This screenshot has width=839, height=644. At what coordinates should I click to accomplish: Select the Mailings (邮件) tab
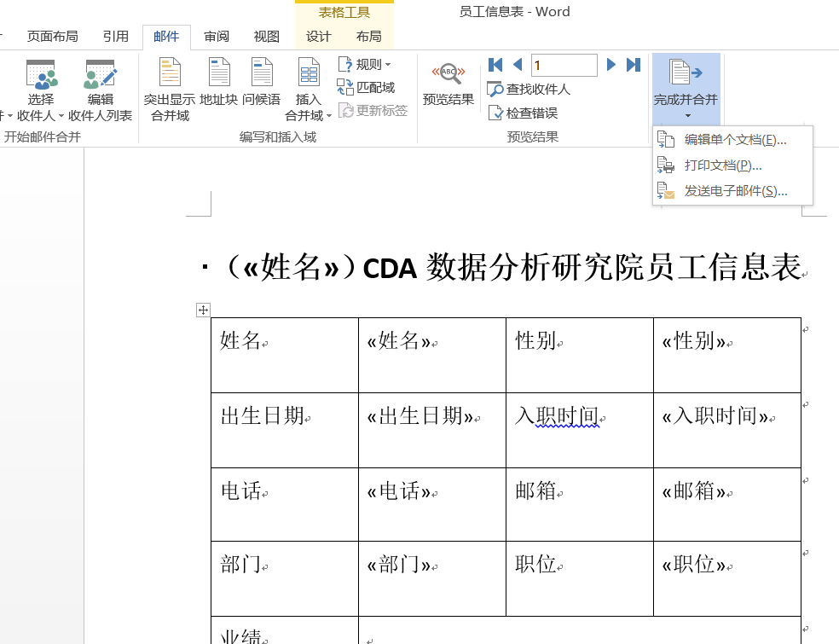pos(166,37)
